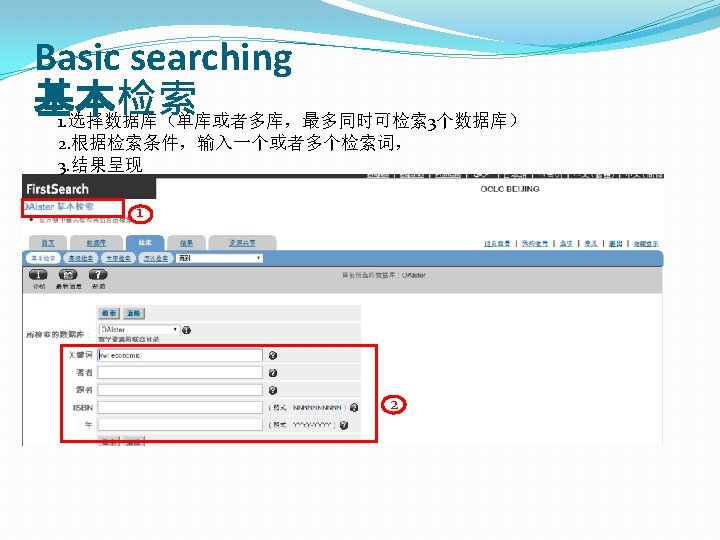720x540 pixels.
Task: Switch to the 数据库 databases tab
Action: click(x=96, y=243)
